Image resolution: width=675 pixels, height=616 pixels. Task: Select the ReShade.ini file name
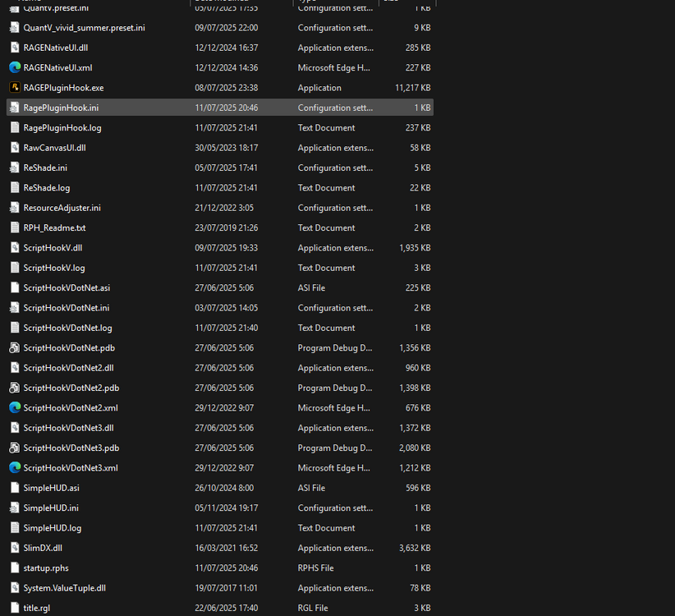tap(45, 168)
